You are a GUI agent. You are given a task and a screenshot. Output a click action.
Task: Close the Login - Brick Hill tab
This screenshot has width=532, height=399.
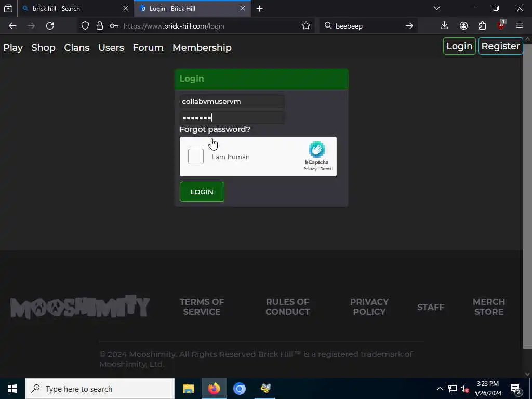(243, 8)
